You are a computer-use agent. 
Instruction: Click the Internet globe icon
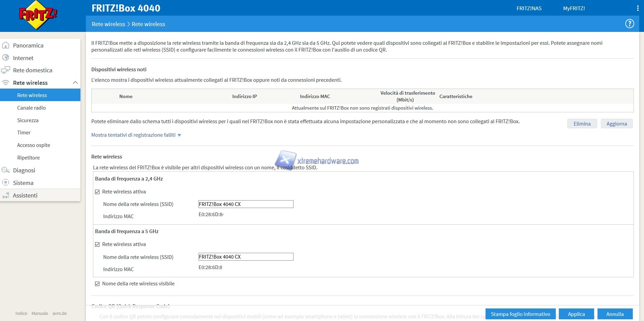(x=6, y=58)
